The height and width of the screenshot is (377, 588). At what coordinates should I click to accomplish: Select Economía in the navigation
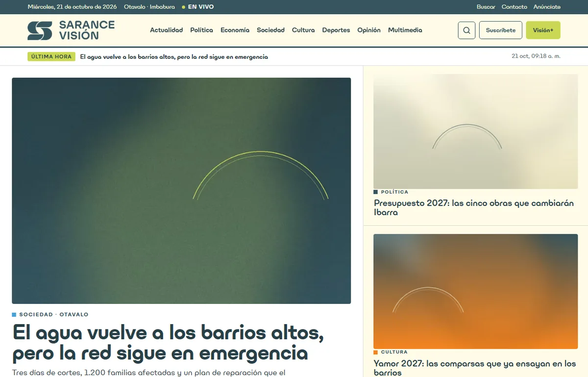pos(235,30)
